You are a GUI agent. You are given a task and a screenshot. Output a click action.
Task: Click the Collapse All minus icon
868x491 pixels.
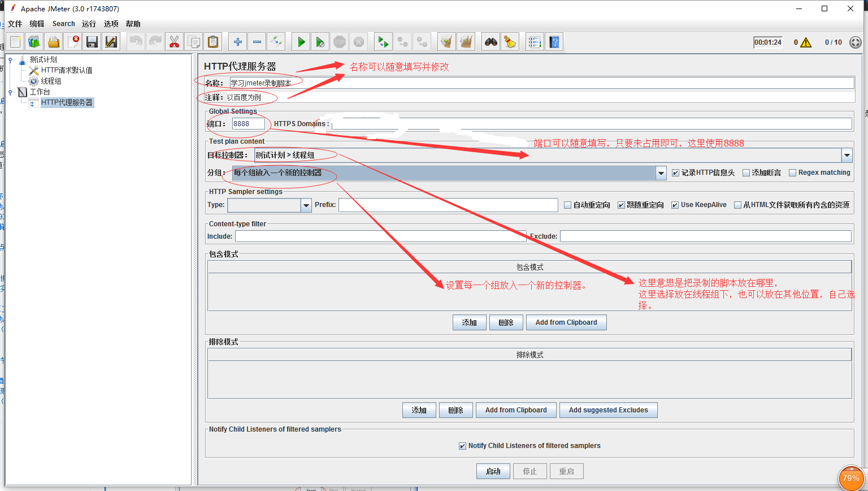pos(257,42)
